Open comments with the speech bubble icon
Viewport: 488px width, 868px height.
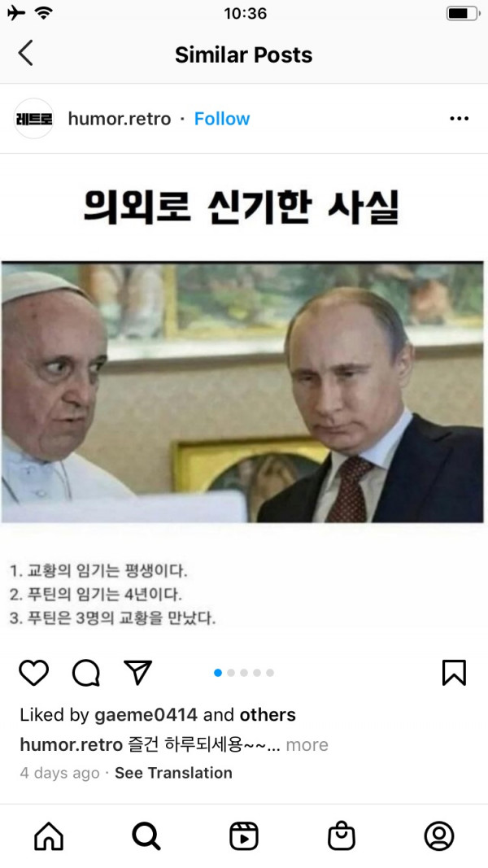(86, 673)
